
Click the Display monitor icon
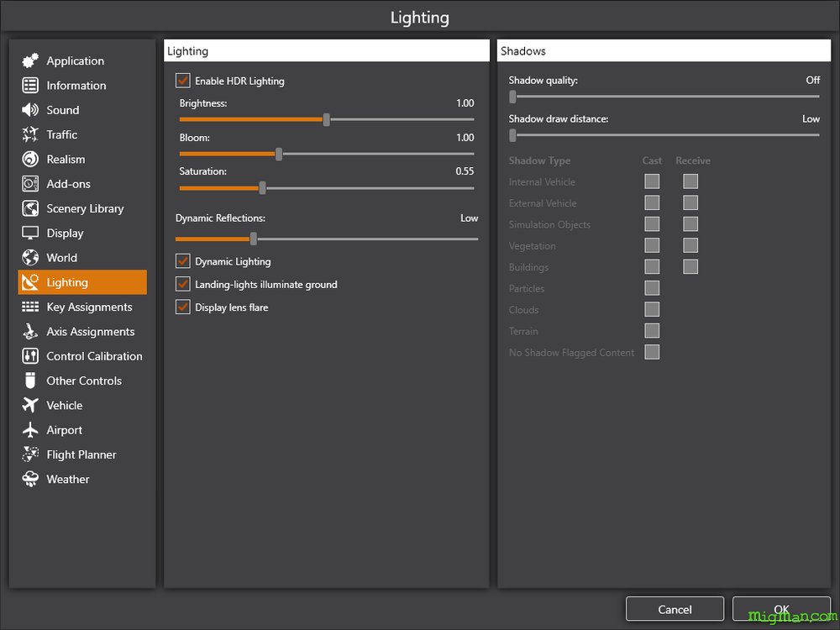click(x=30, y=233)
